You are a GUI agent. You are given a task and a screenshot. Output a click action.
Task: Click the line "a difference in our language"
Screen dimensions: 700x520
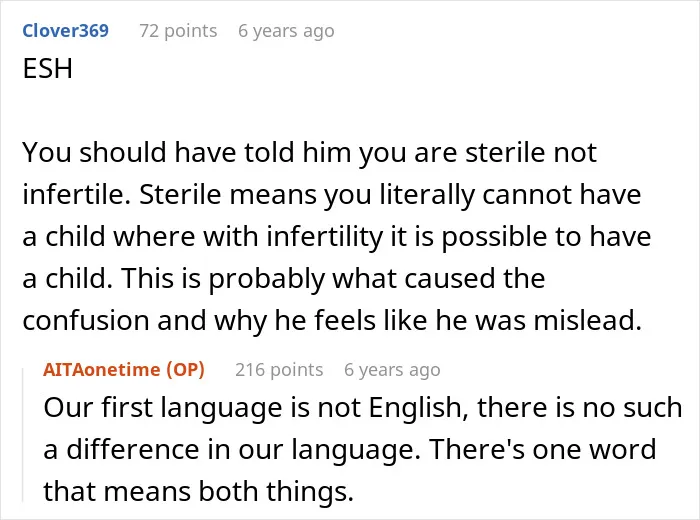click(350, 450)
